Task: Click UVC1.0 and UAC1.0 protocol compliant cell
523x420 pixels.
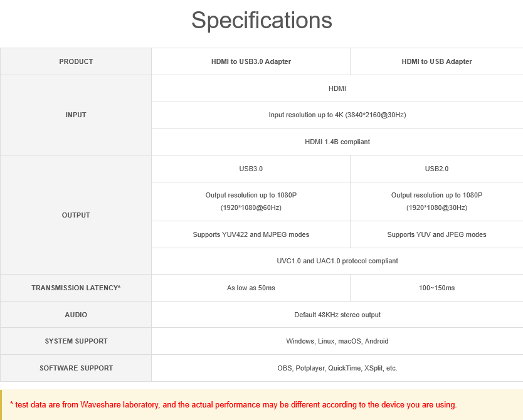Action: coord(337,261)
